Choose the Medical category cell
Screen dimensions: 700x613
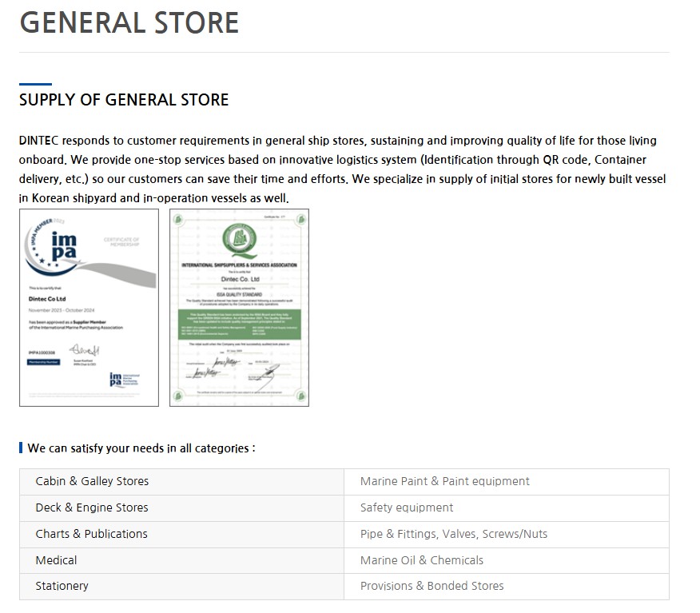click(x=56, y=560)
